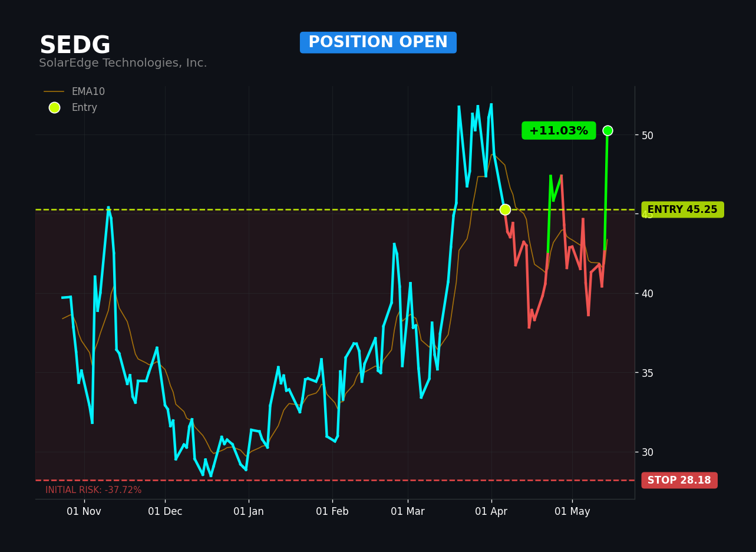Click the 30 price axis label
Viewport: 756px width, 552px height.
point(648,452)
